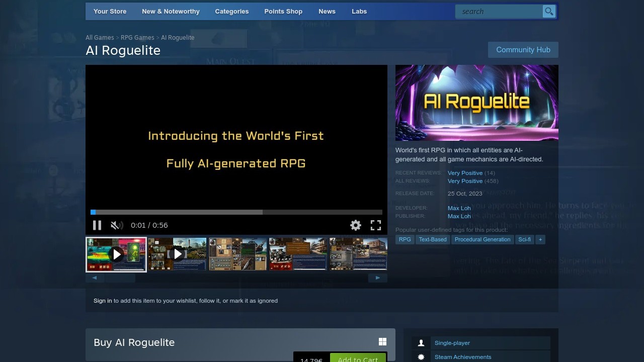Select the Procedural Generation tag
Screen dimensions: 644x362
[x=482, y=239]
